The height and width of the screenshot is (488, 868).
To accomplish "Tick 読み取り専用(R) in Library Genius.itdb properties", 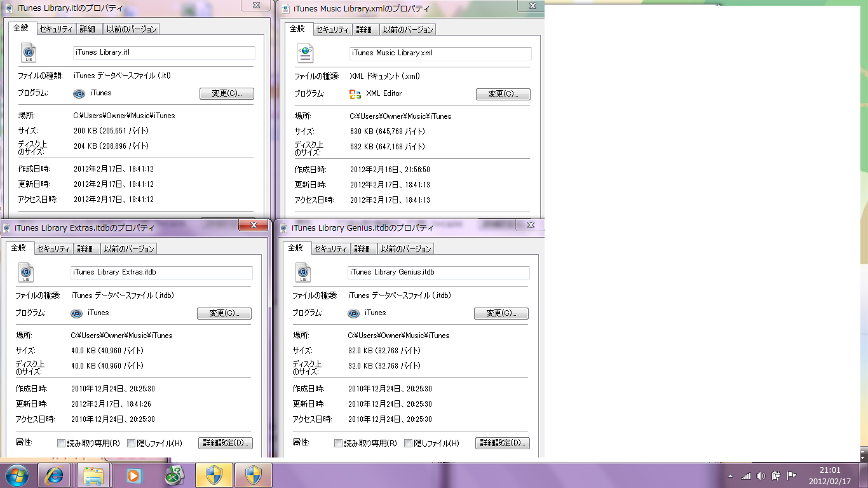I will tap(338, 444).
